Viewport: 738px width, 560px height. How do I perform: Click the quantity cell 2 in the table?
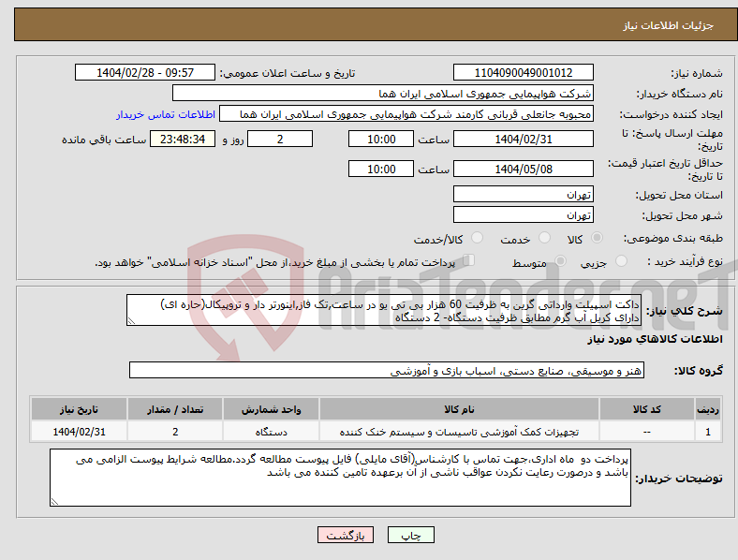tap(175, 432)
